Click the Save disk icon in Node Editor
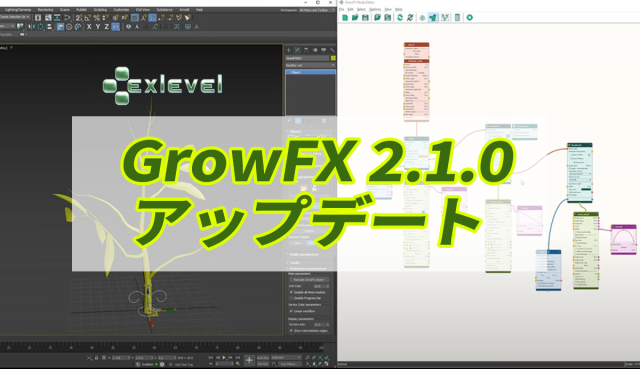The width and height of the screenshot is (640, 369). (x=365, y=18)
